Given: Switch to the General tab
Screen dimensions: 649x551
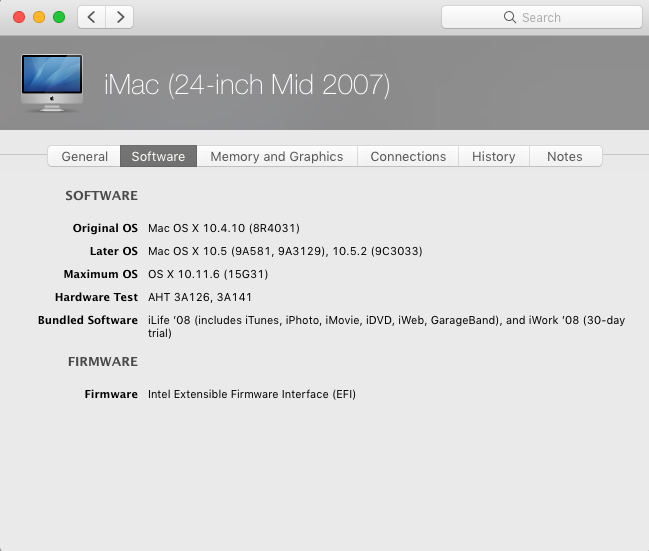Looking at the screenshot, I should [x=84, y=156].
